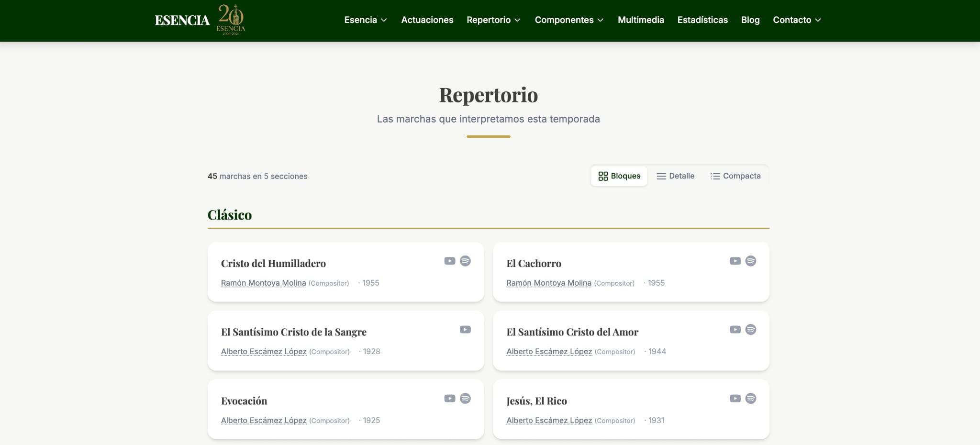Viewport: 980px width, 445px height.
Task: Open Spotify link for El Santísimo Cristo del Amor
Action: click(x=751, y=329)
